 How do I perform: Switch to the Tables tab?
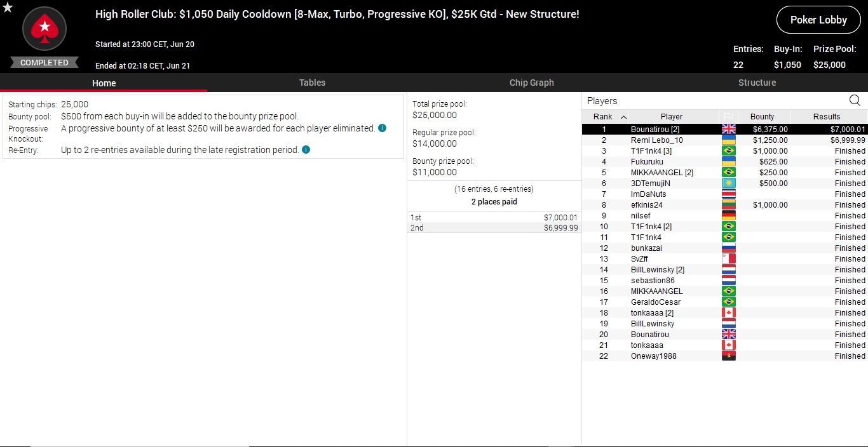point(312,83)
